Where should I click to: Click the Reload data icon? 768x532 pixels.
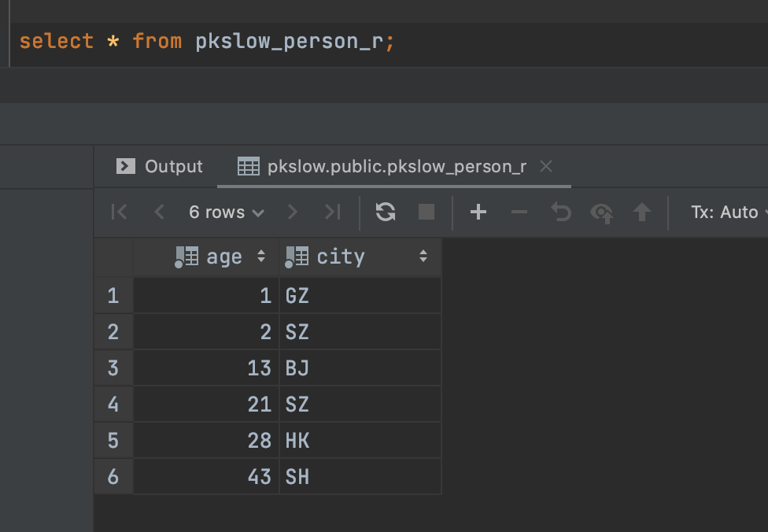tap(386, 212)
